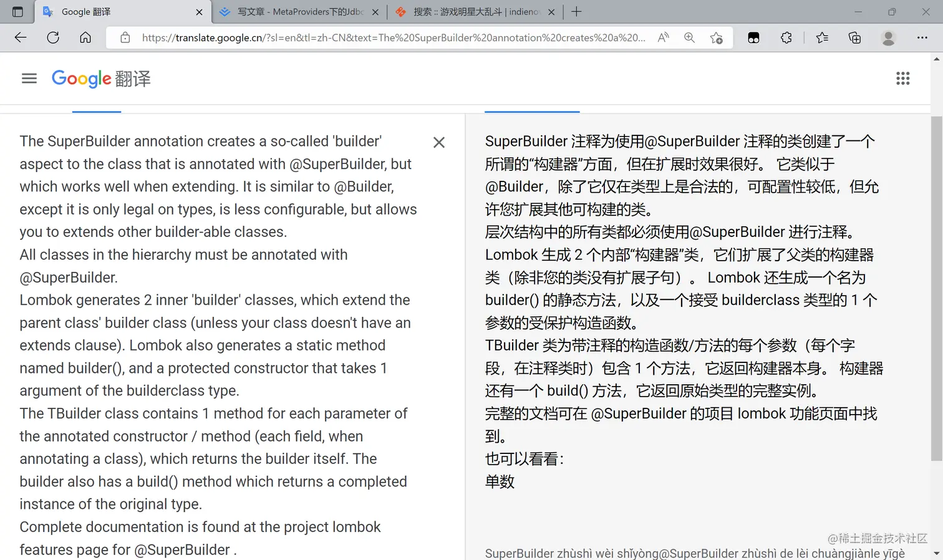Open the Extensions puzzle icon
Viewport: 943px width, 560px height.
(x=786, y=37)
